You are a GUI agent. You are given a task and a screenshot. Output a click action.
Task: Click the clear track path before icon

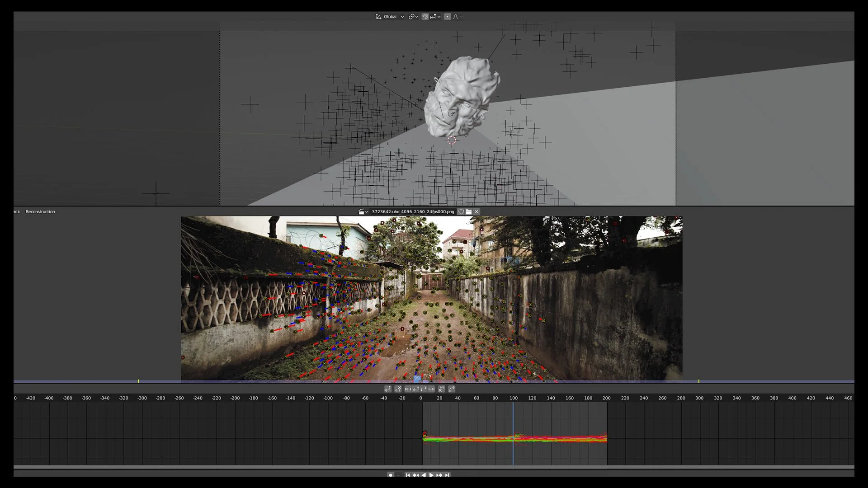398,389
